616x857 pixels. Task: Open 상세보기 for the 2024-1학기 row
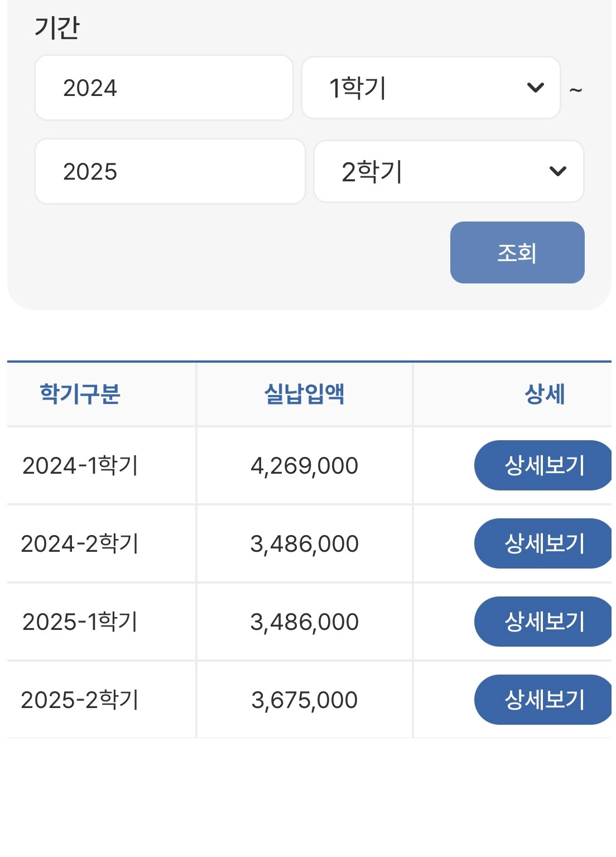point(544,465)
